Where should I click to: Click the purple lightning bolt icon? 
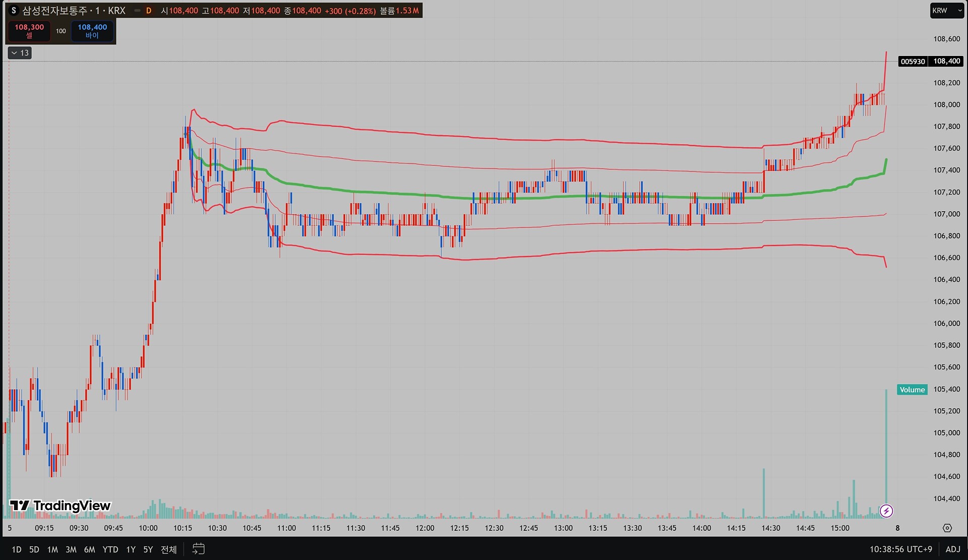(x=886, y=511)
